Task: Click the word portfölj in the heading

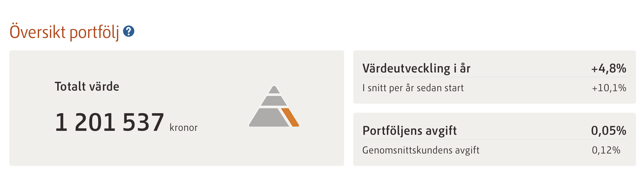Action: point(94,32)
